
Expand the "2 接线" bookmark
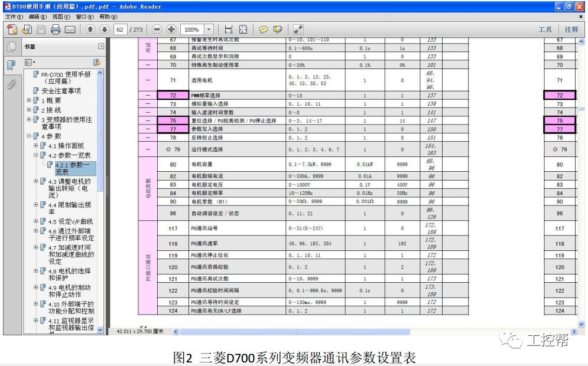tap(28, 110)
